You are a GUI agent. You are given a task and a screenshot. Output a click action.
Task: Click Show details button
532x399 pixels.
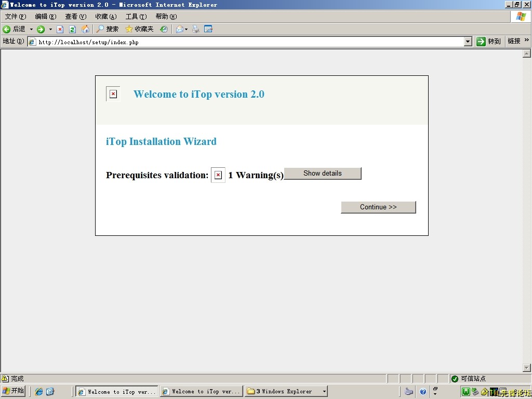coord(323,174)
